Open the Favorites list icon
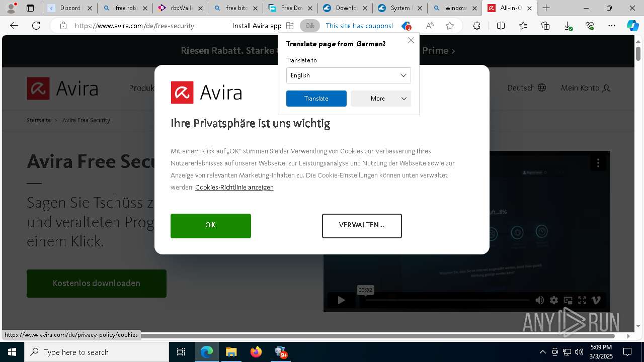Screen dimensions: 644x362 point(523,26)
